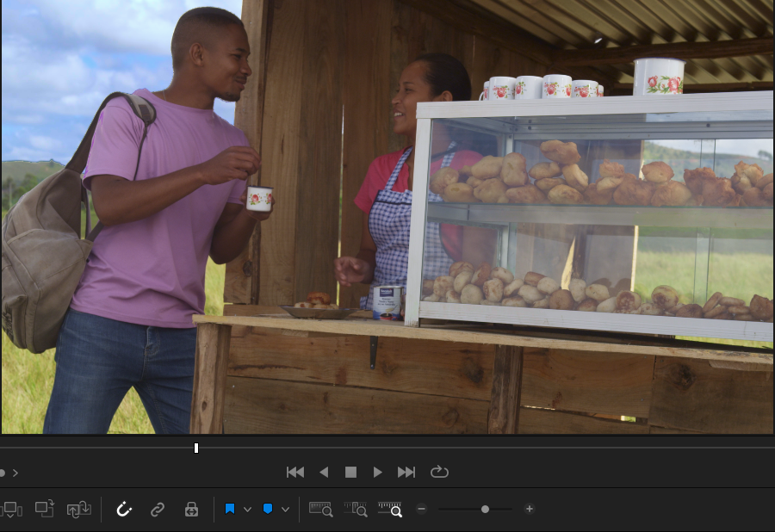The width and height of the screenshot is (775, 532).
Task: Add a blue marker
Action: [268, 509]
